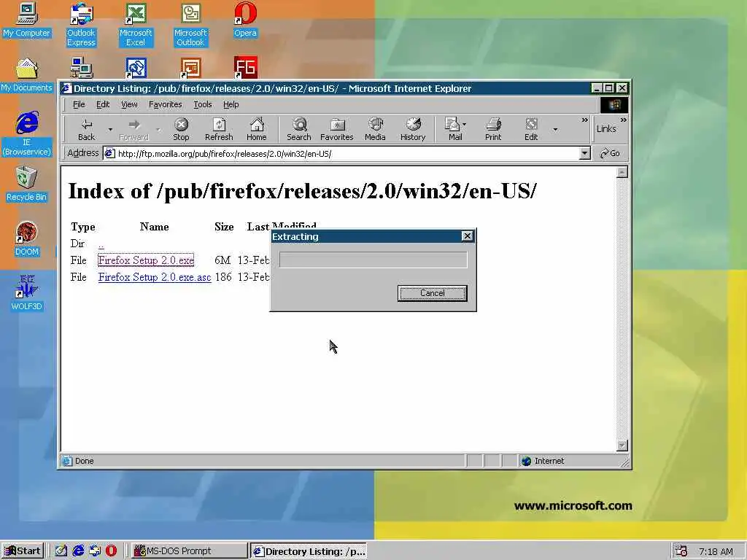Image resolution: width=747 pixels, height=560 pixels.
Task: Go to the Home page icon
Action: (x=256, y=130)
